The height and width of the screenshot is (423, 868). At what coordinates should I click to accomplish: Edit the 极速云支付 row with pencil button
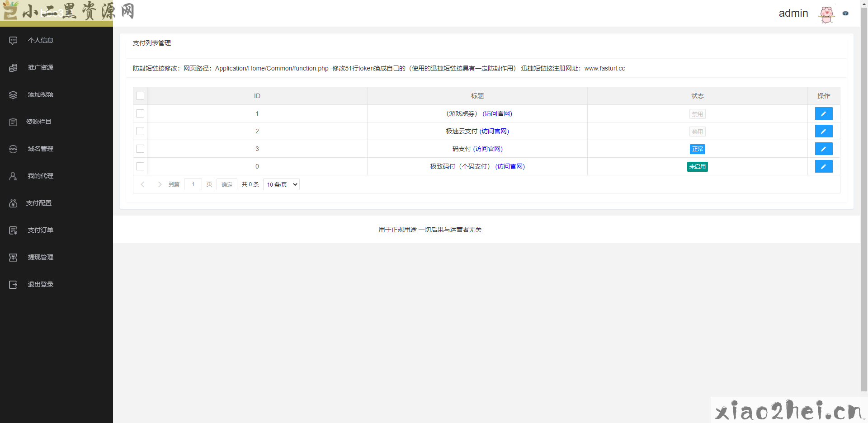(824, 131)
